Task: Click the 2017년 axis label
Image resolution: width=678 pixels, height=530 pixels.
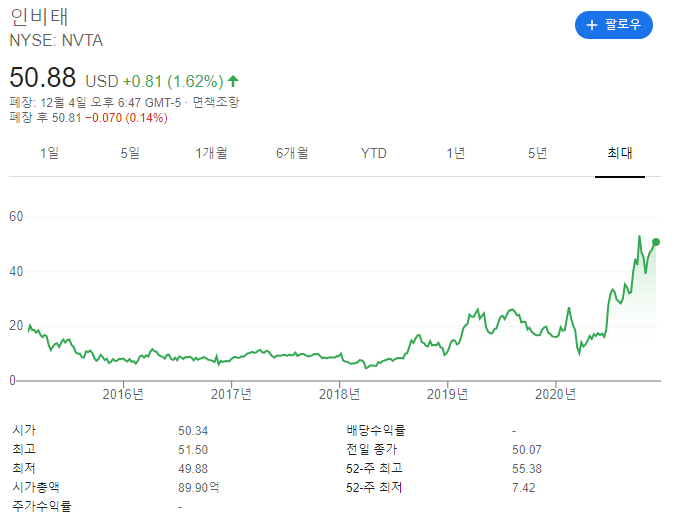Action: pos(231,394)
